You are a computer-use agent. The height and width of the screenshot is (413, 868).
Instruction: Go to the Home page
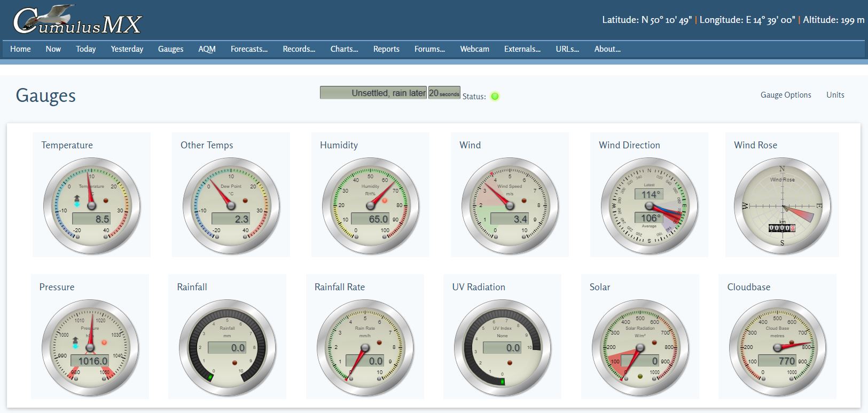click(20, 49)
